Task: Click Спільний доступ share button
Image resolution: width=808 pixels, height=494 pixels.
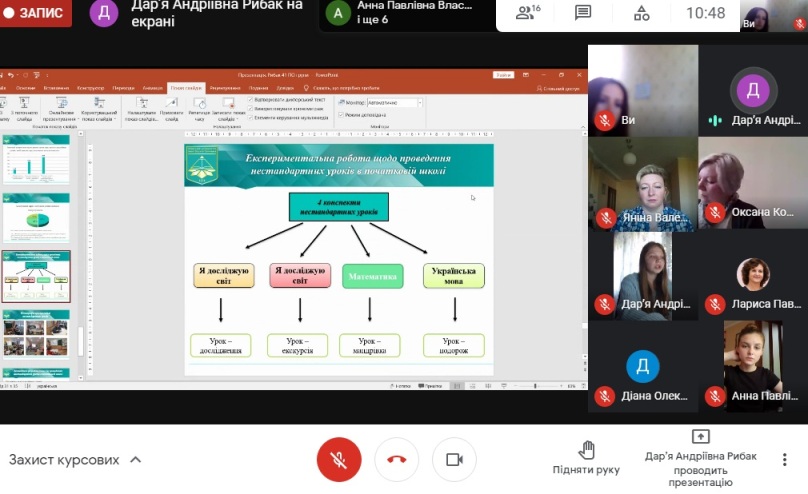Action: coord(558,89)
